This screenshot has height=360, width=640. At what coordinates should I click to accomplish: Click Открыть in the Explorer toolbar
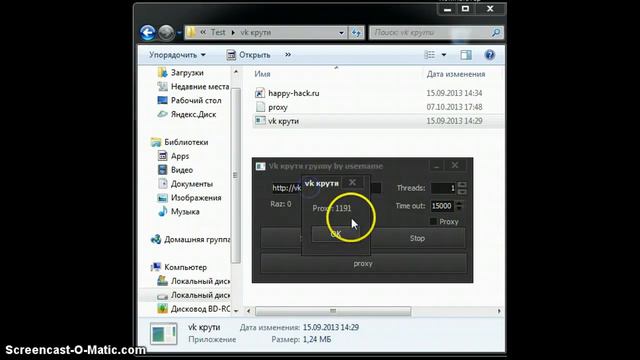tap(249, 55)
